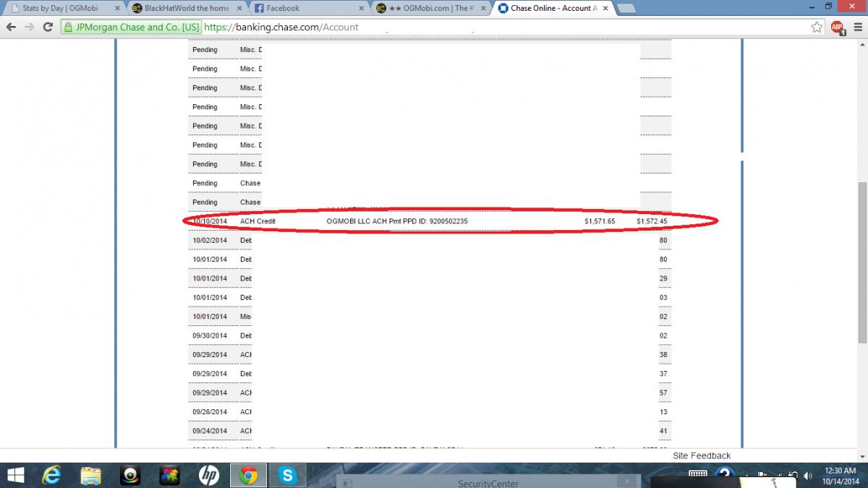Viewport: 868px width, 488px height.
Task: Close the BlackHatWorld tab
Action: [x=239, y=8]
